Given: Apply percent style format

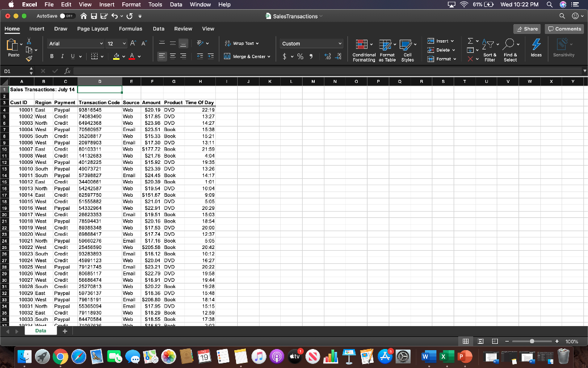Looking at the screenshot, I should coord(300,56).
